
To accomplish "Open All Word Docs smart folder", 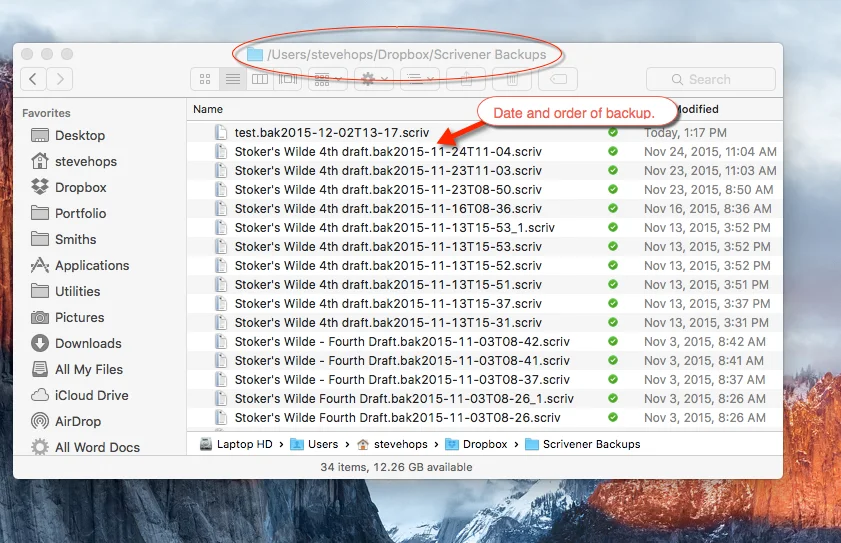I will (x=85, y=447).
